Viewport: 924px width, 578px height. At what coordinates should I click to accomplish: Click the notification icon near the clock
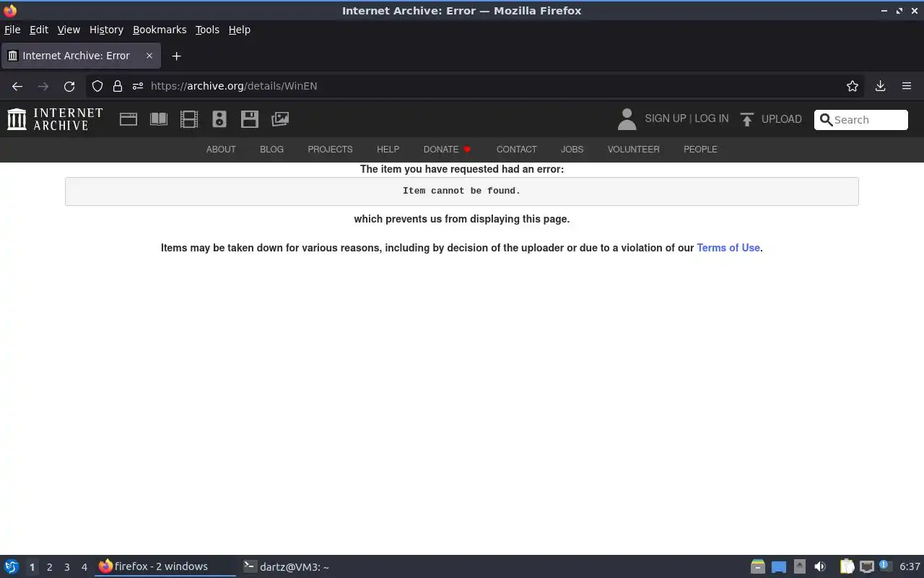(x=884, y=566)
